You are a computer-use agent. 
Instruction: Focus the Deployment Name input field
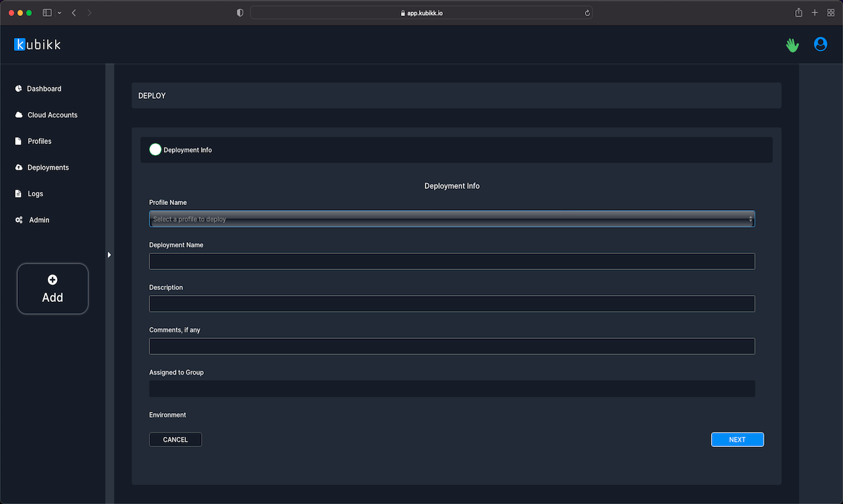[452, 261]
